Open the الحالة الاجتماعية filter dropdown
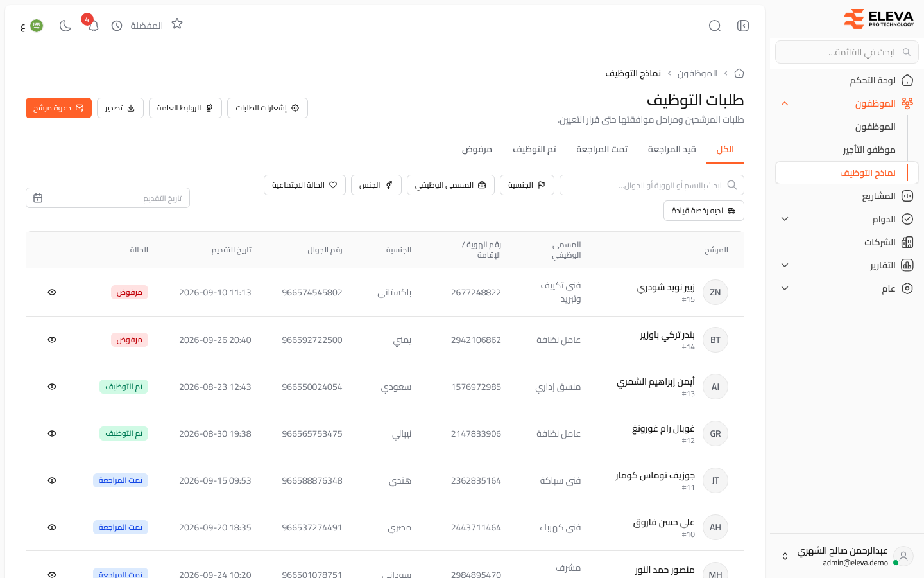 305,185
